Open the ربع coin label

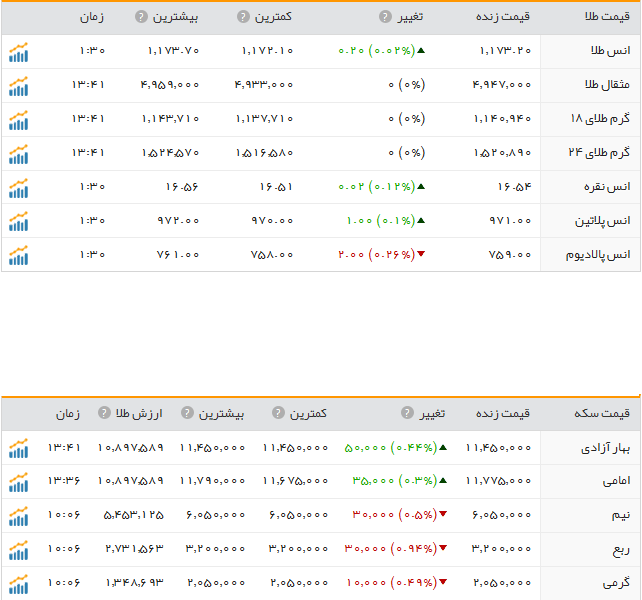pos(621,550)
